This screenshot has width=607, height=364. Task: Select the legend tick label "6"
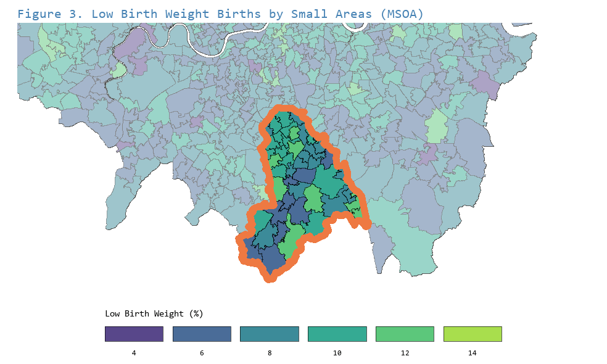click(202, 353)
